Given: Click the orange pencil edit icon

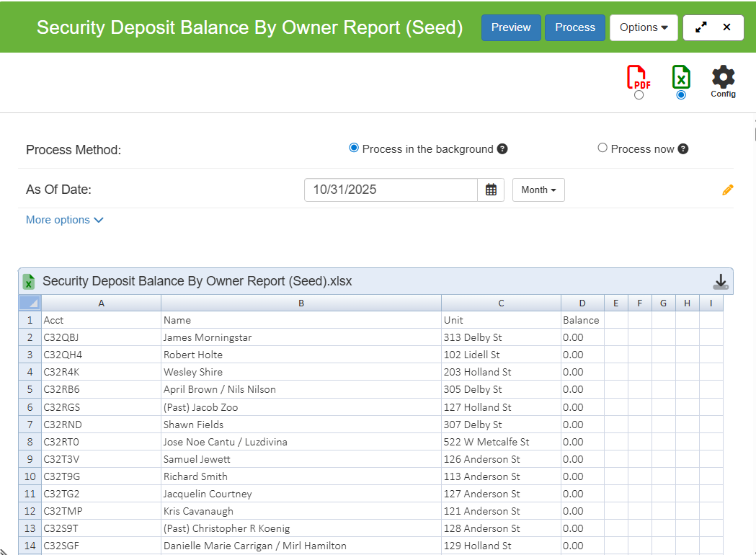Looking at the screenshot, I should click(x=727, y=190).
